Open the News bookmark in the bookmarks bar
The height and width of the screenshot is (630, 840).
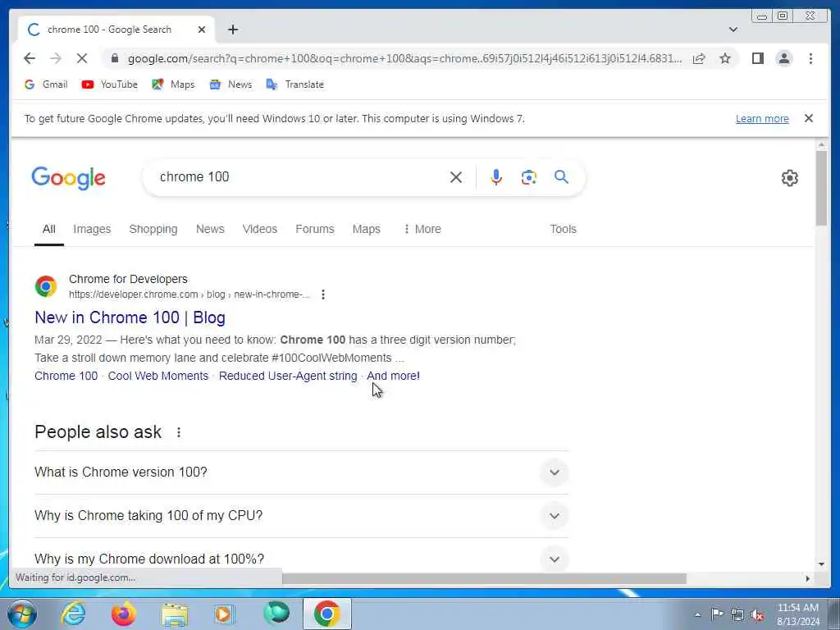231,84
